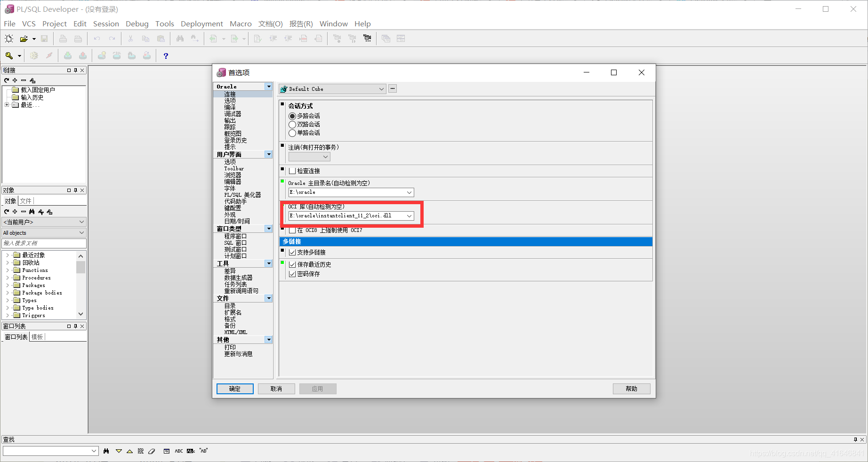Click the Execute gear icon
The height and width of the screenshot is (462, 868).
click(x=34, y=56)
